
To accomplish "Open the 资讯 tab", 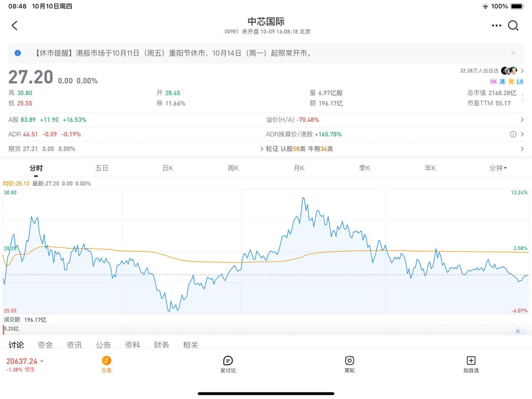I will click(x=74, y=345).
